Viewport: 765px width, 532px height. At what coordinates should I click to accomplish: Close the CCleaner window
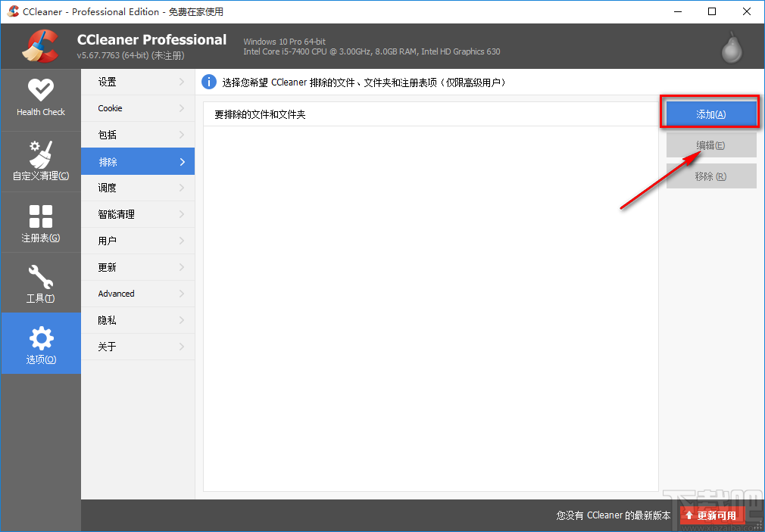(747, 11)
